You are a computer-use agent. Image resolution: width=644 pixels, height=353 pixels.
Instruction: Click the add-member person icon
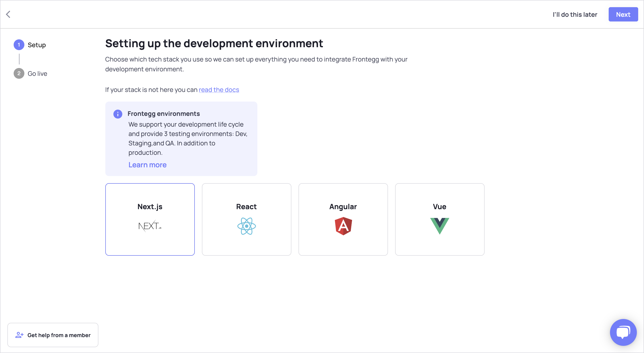point(19,335)
